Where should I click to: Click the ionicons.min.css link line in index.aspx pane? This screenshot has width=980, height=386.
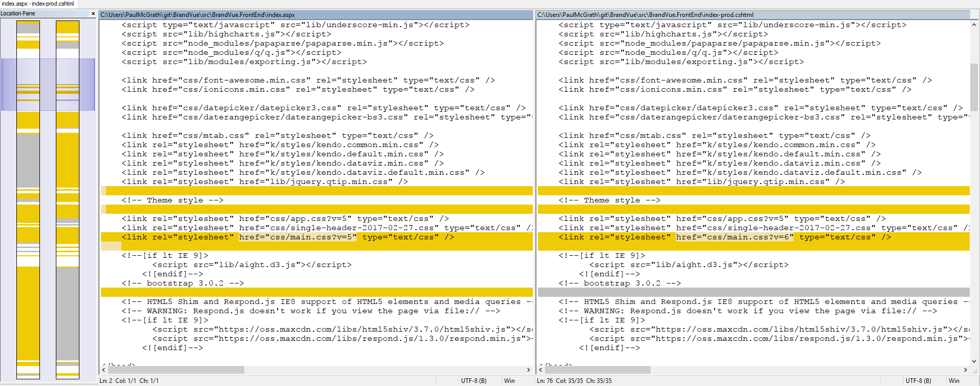(298, 89)
